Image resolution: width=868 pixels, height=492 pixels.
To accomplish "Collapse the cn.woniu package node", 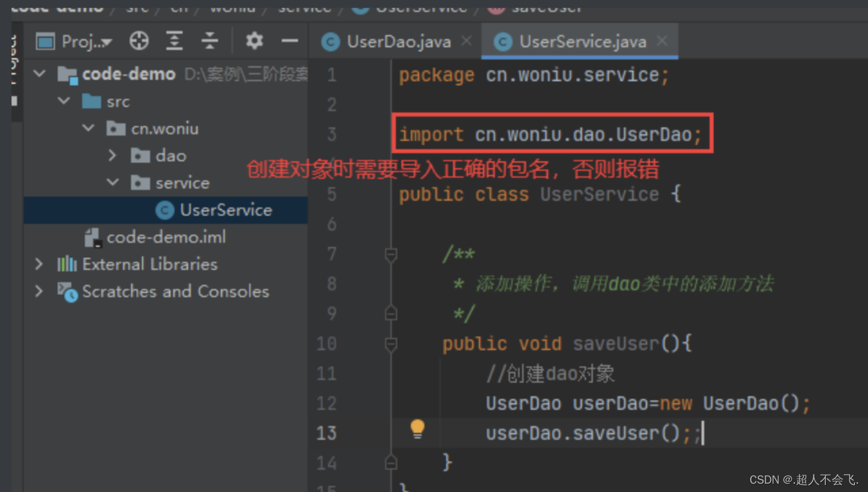I will 88,128.
